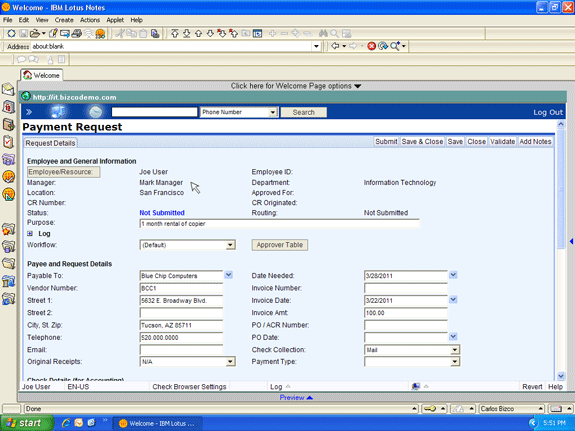The width and height of the screenshot is (575, 431).
Task: Click the Edit Document pencil toolbar icon
Action: point(53,34)
